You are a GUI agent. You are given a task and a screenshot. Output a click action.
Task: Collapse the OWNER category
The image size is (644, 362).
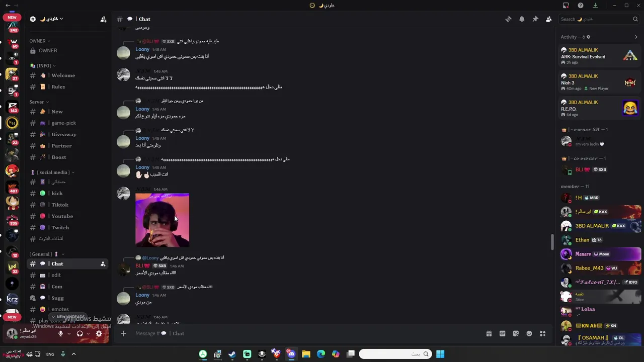[40, 41]
